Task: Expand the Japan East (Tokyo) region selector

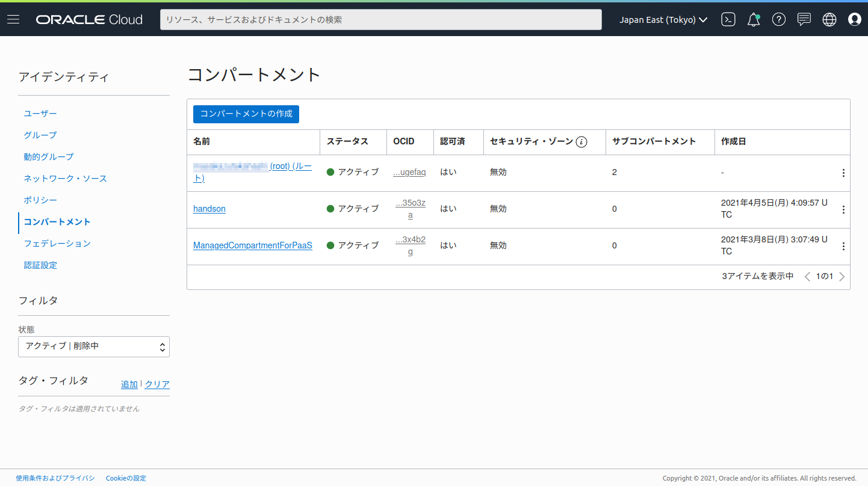Action: pyautogui.click(x=664, y=19)
